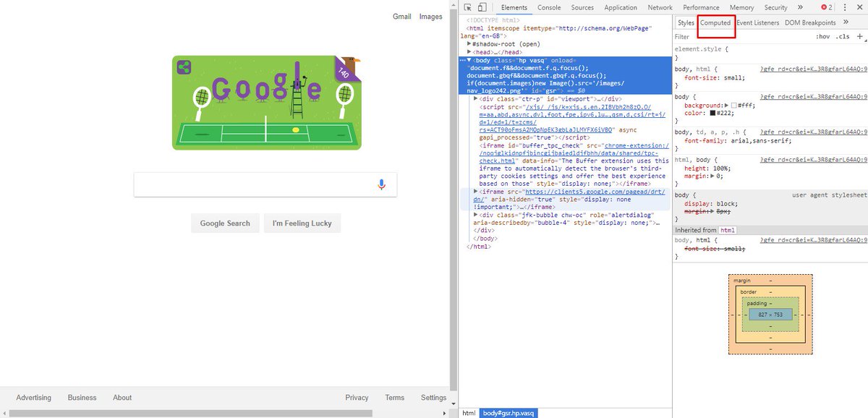Open the Application tab
The height and width of the screenshot is (418, 868).
coord(621,7)
